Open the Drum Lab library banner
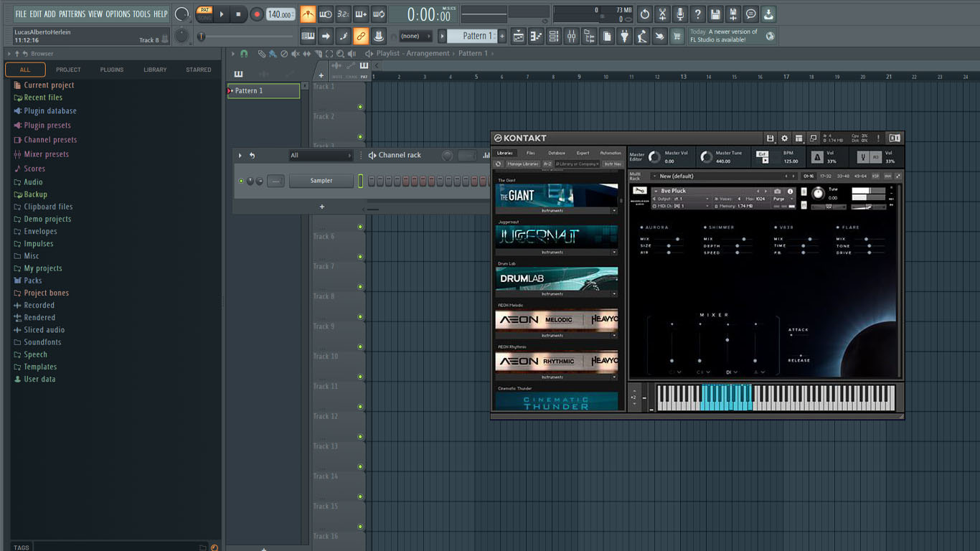The image size is (980, 551). click(x=557, y=278)
